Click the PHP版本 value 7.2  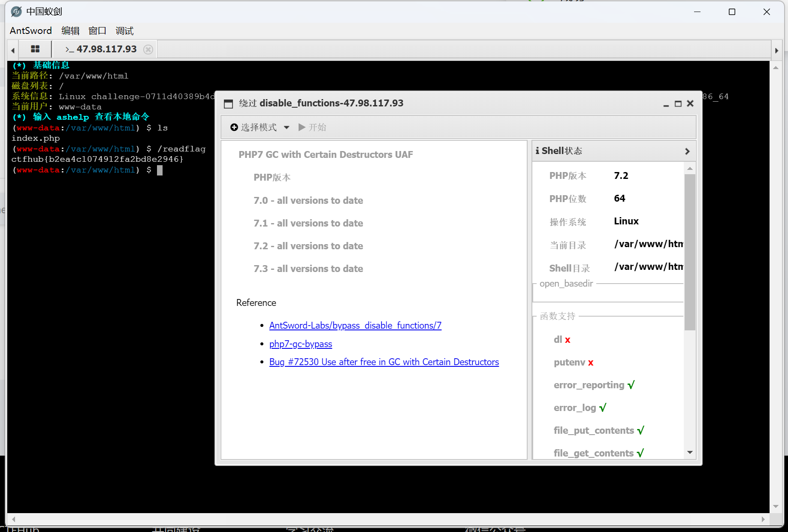point(621,175)
